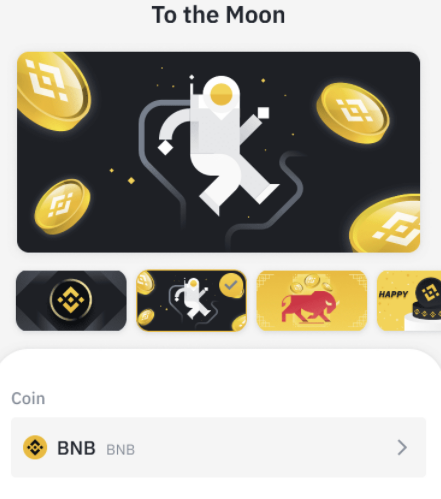Toggle the checkmark on selected astronaut card
441x499 pixels.
(231, 285)
